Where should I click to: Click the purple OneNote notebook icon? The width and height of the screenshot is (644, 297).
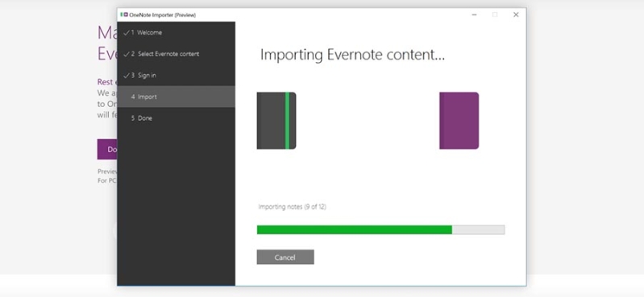coord(459,121)
